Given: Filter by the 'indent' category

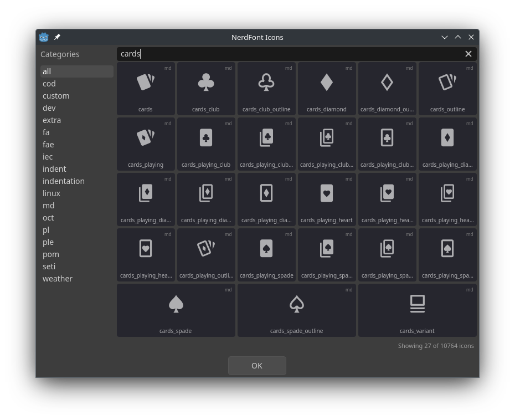Looking at the screenshot, I should tap(77, 168).
